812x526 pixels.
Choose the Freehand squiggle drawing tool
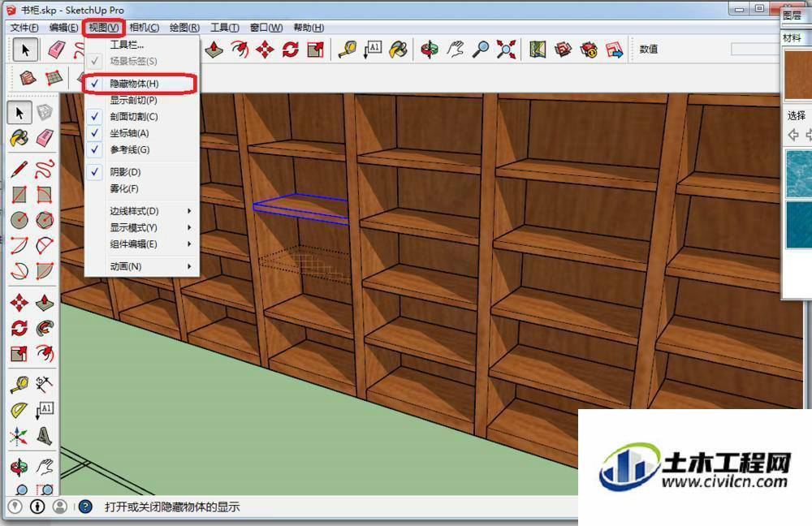point(45,169)
